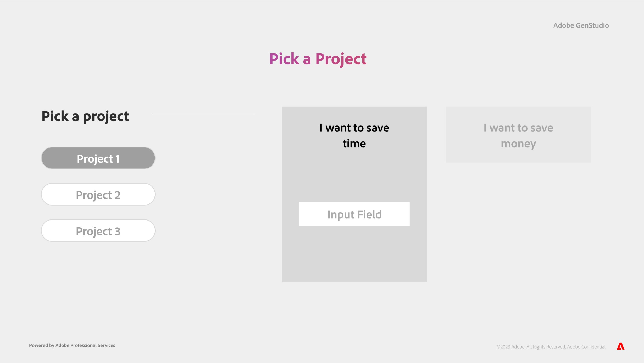Click the "I want to save" text in time card
Image resolution: width=644 pixels, height=363 pixels.
(x=354, y=128)
